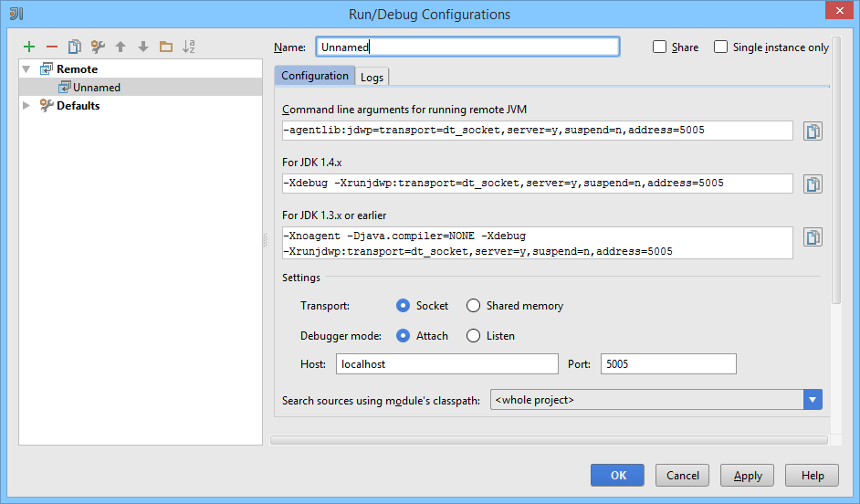Click the Apply button
The width and height of the screenshot is (860, 504).
747,476
